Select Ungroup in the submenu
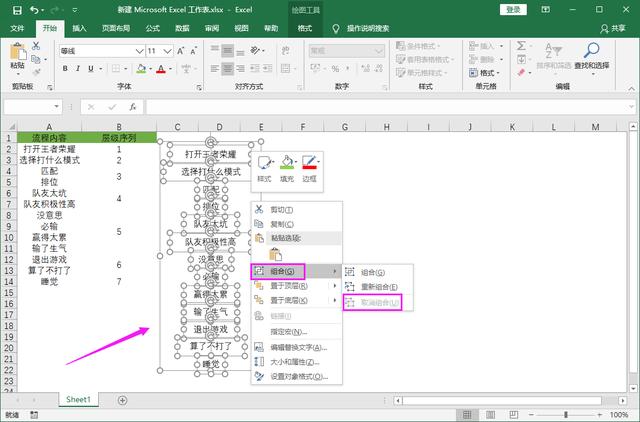The image size is (640, 422). (378, 303)
